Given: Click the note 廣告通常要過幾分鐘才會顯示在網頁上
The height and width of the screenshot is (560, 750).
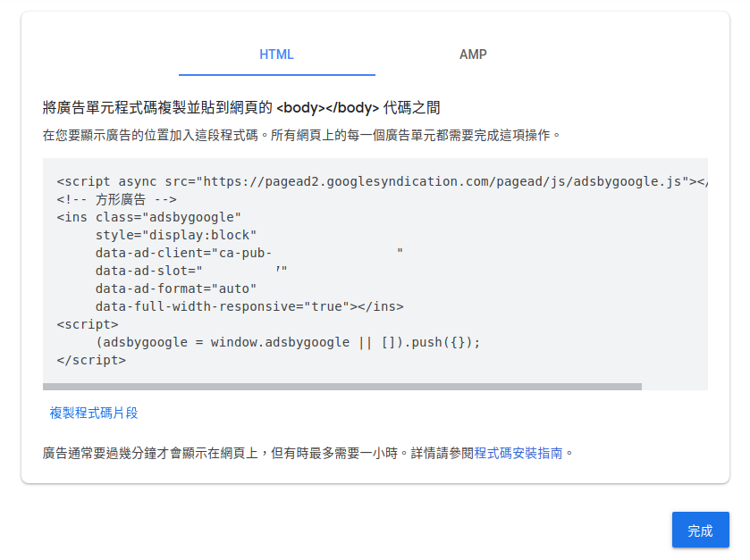Looking at the screenshot, I should [x=150, y=453].
